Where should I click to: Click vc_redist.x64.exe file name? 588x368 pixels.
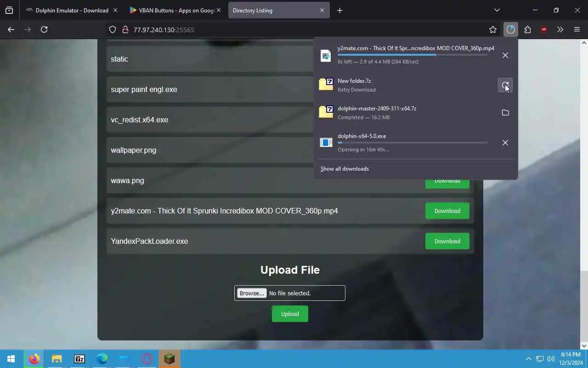pyautogui.click(x=139, y=120)
